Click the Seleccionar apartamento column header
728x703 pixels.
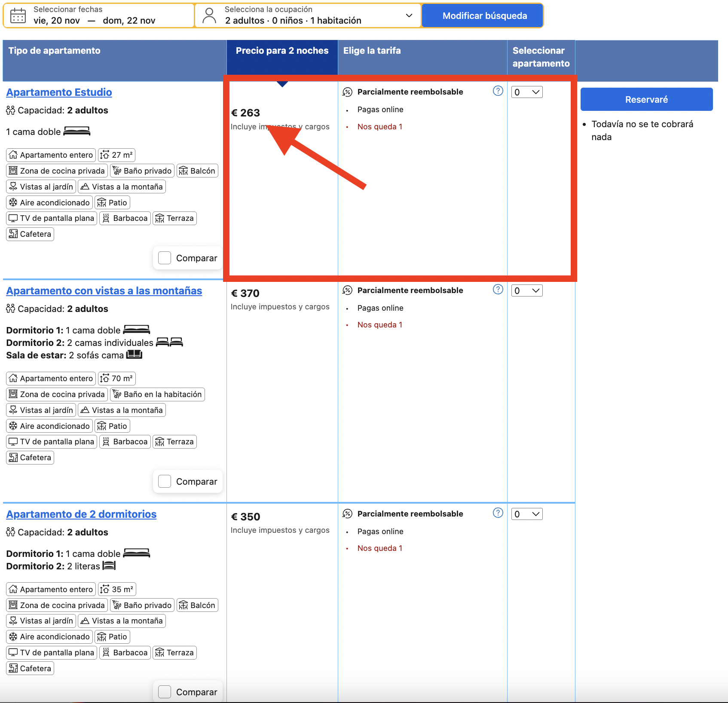(x=541, y=57)
